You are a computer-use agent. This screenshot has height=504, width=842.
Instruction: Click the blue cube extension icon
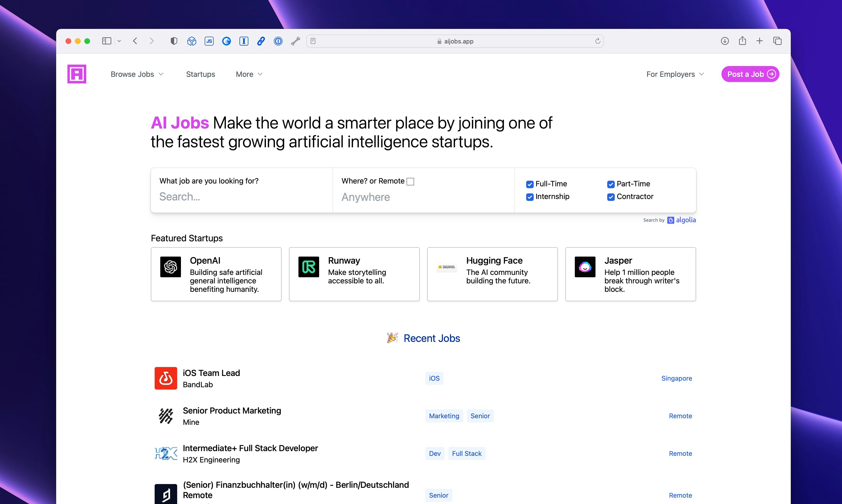[x=192, y=41]
